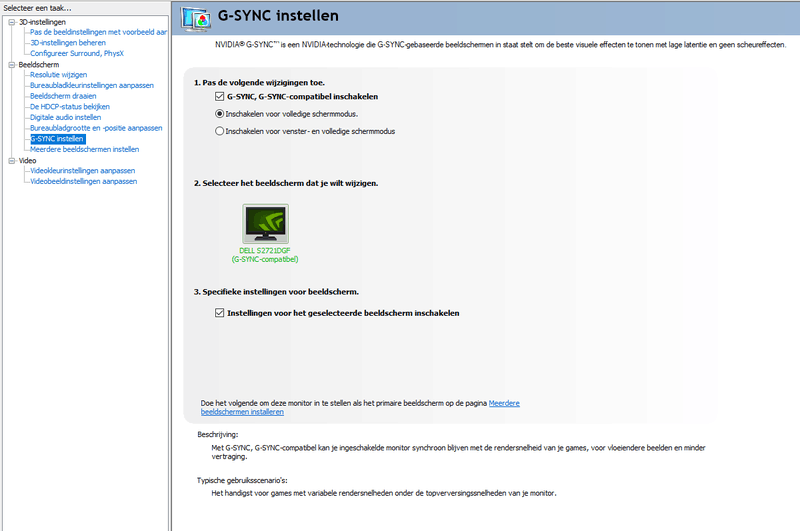Open Meerdere beeldschermen instellen
This screenshot has height=531, width=800.
click(x=84, y=150)
